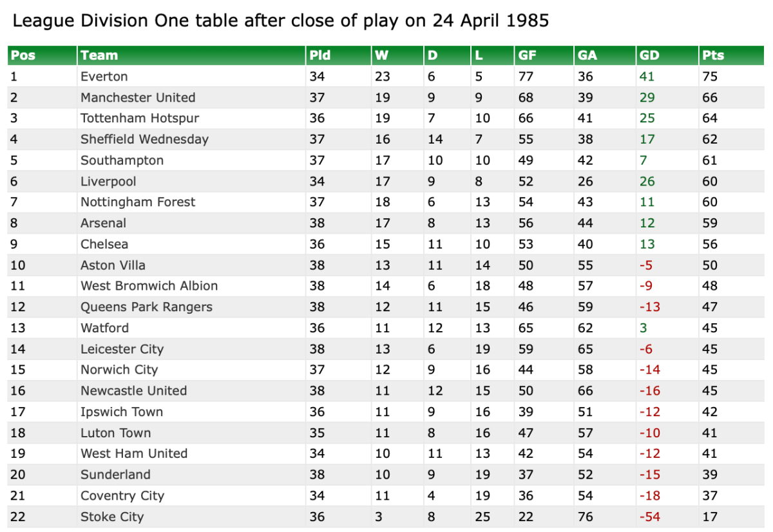Click on Watford in the table

coord(104,328)
